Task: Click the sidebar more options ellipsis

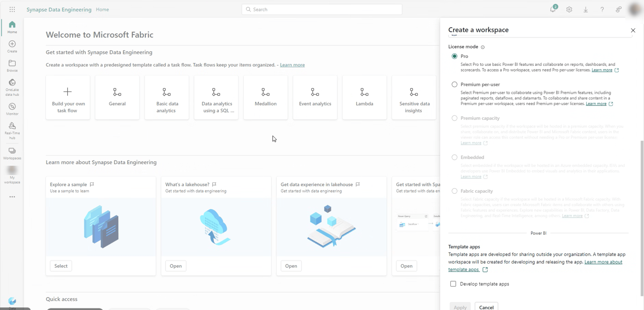Action: coord(12,197)
